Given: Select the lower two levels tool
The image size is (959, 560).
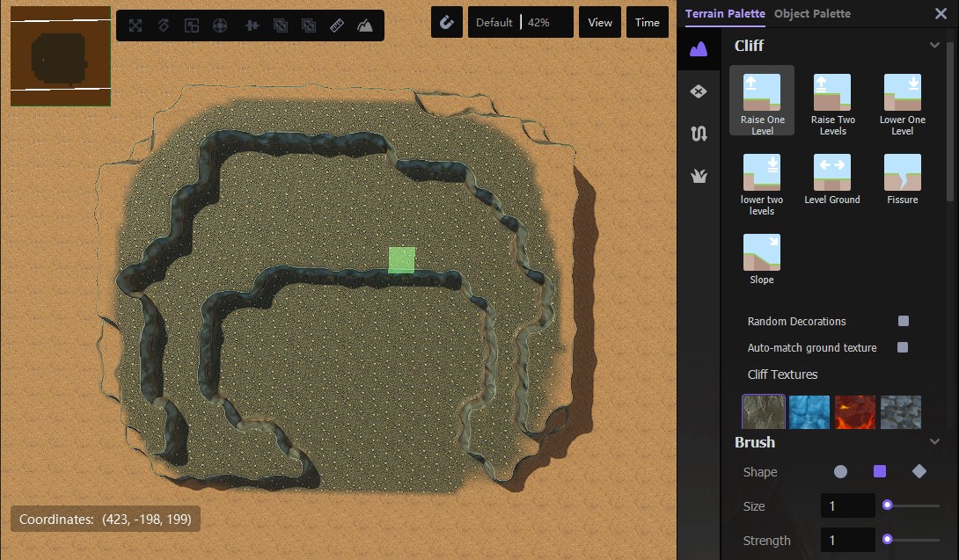Looking at the screenshot, I should click(x=762, y=184).
